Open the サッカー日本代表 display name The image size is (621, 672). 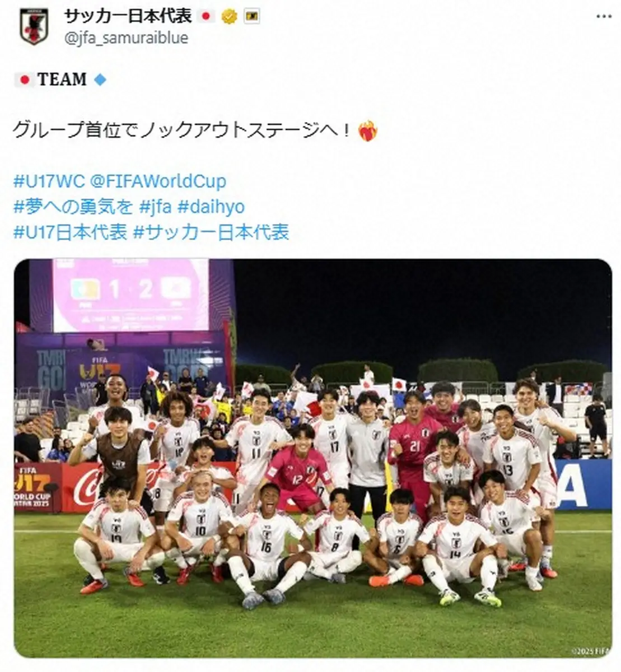tap(128, 16)
